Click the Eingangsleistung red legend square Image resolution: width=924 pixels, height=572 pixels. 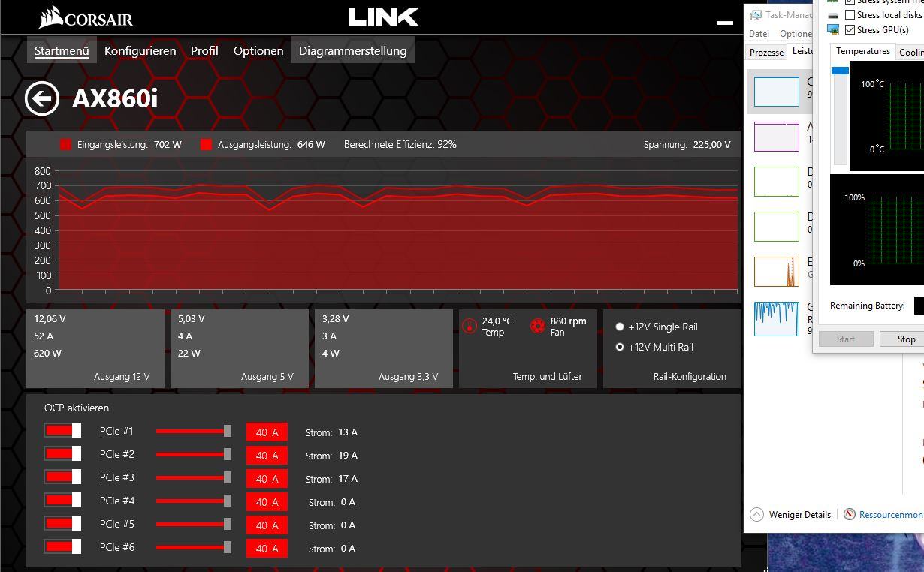coord(65,144)
